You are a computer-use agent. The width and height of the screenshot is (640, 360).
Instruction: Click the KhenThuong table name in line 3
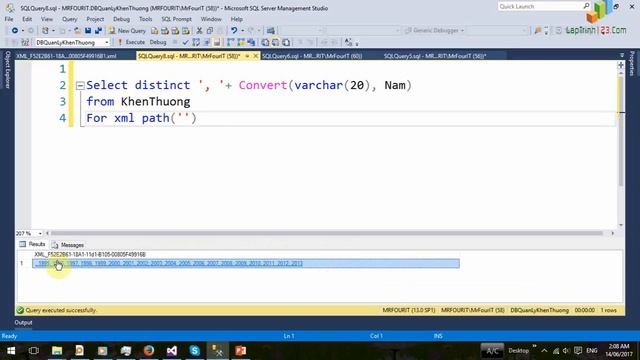click(x=156, y=102)
